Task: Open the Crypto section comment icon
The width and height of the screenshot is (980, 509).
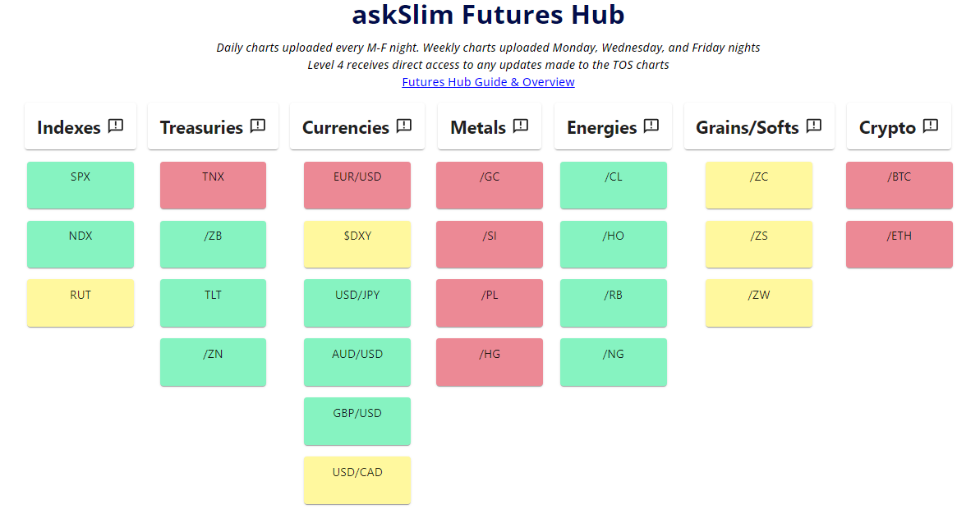Action: (930, 126)
